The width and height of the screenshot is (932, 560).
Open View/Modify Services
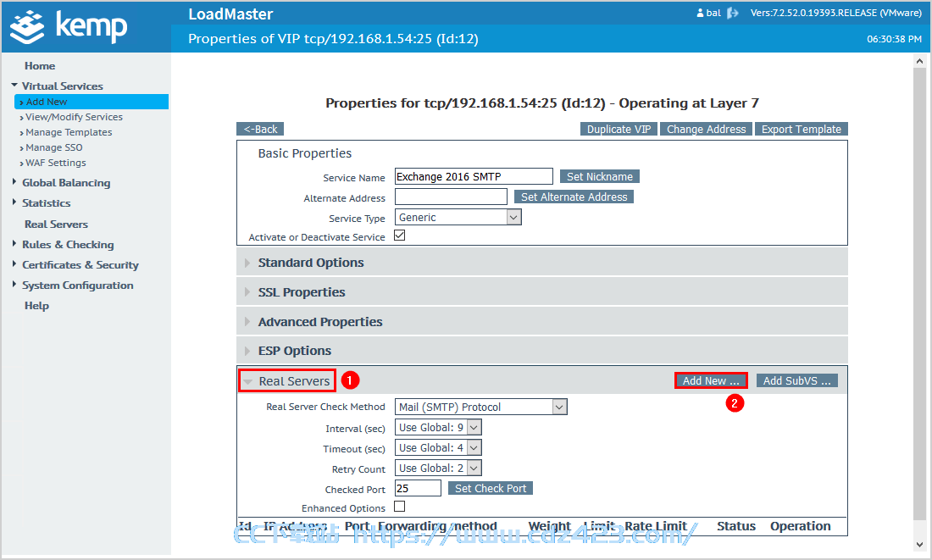[x=74, y=117]
